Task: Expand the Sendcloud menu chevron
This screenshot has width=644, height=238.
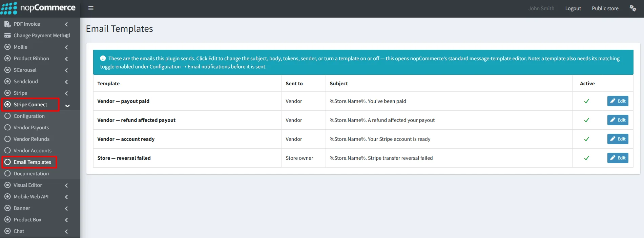Action: coord(66,82)
